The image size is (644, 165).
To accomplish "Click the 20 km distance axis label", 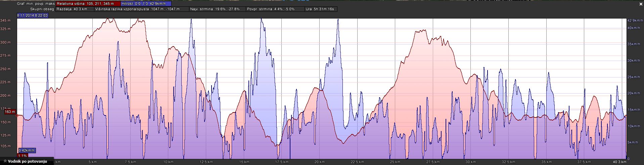I will click(x=319, y=162).
